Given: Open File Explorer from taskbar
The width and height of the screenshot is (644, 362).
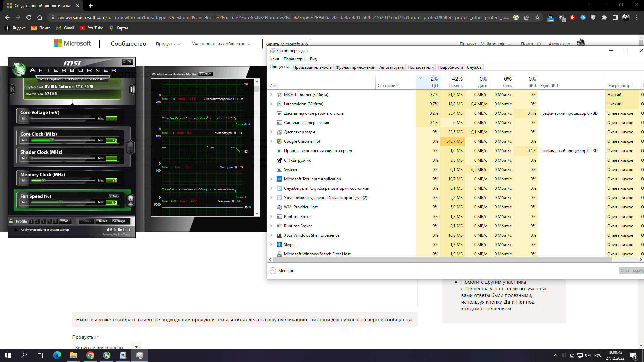Looking at the screenshot, I should pyautogui.click(x=74, y=355).
